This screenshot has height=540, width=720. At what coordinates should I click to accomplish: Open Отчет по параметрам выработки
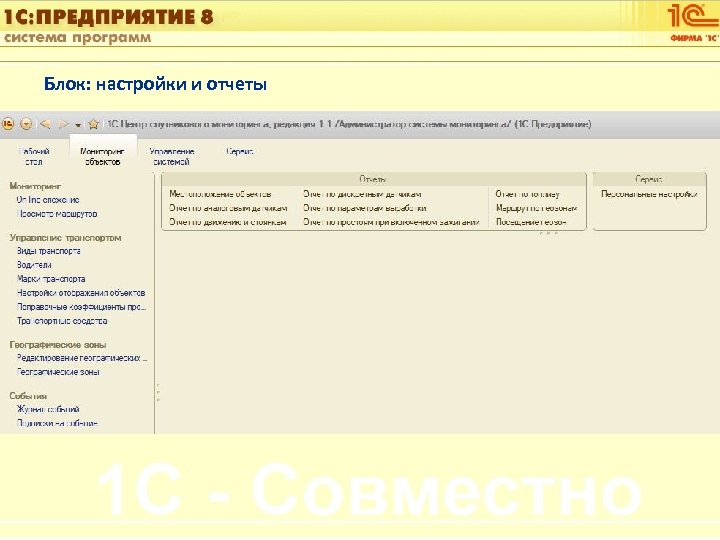click(x=365, y=208)
